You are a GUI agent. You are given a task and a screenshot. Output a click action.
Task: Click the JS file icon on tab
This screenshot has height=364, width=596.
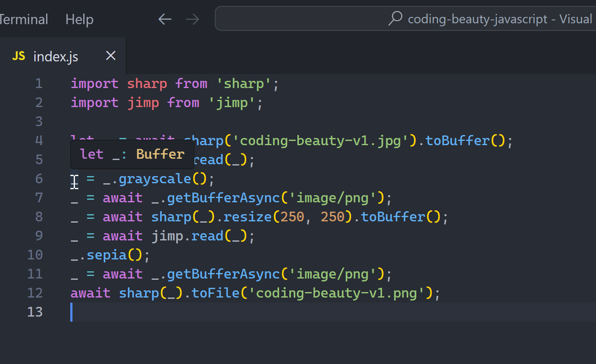19,56
